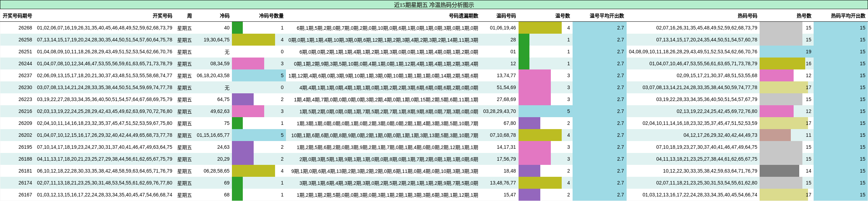
Task: Select period number 26268
Action: [x=25, y=28]
